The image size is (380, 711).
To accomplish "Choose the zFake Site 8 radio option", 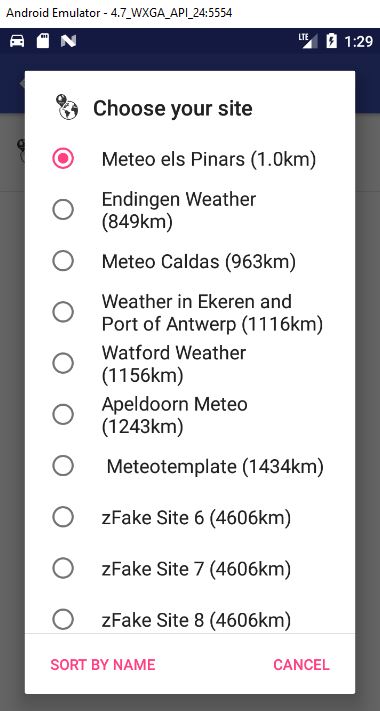I will 63,619.
